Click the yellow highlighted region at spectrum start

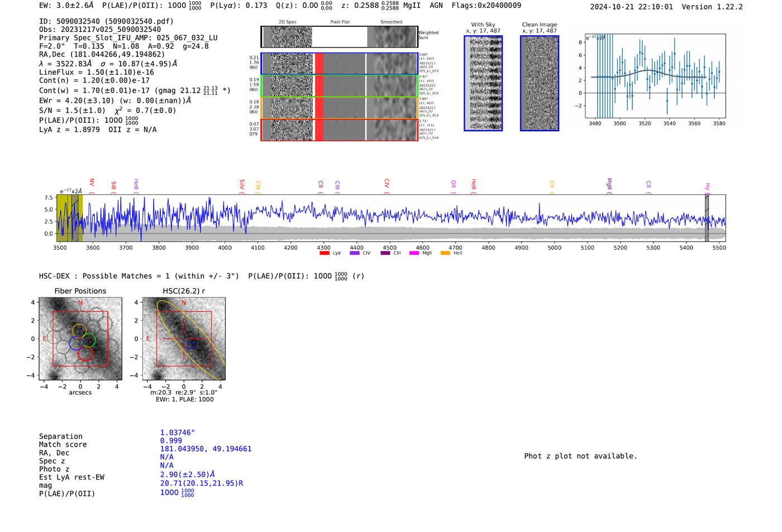(70, 218)
